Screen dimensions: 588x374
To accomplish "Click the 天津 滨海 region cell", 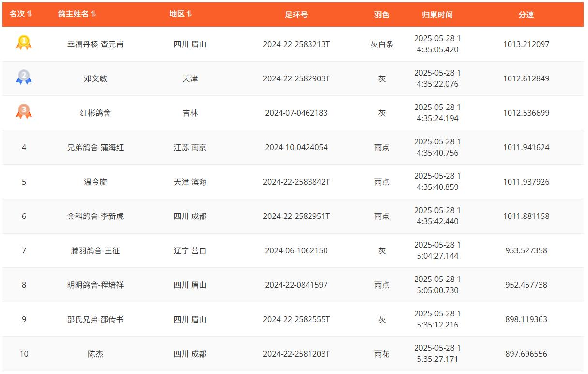I will coord(190,182).
